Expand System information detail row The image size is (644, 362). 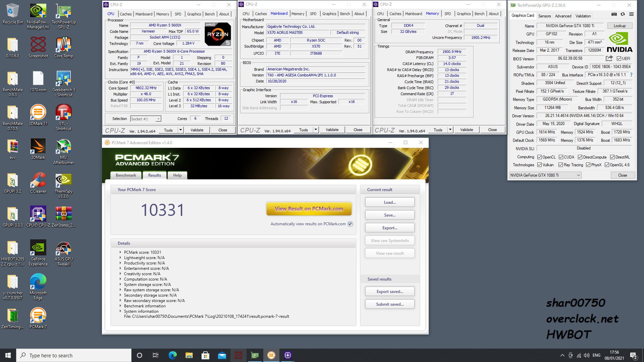120,311
